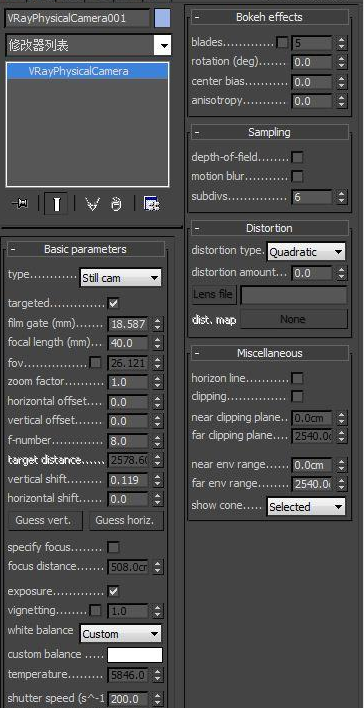Screen dimensions: 364x708
Task: Enable the fov checkbox
Action: coord(95,363)
